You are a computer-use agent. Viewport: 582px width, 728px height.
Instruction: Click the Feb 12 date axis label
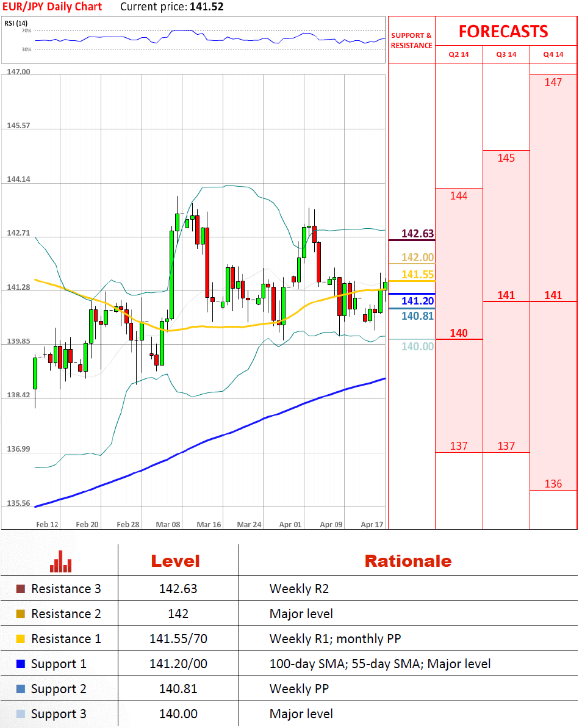point(48,524)
